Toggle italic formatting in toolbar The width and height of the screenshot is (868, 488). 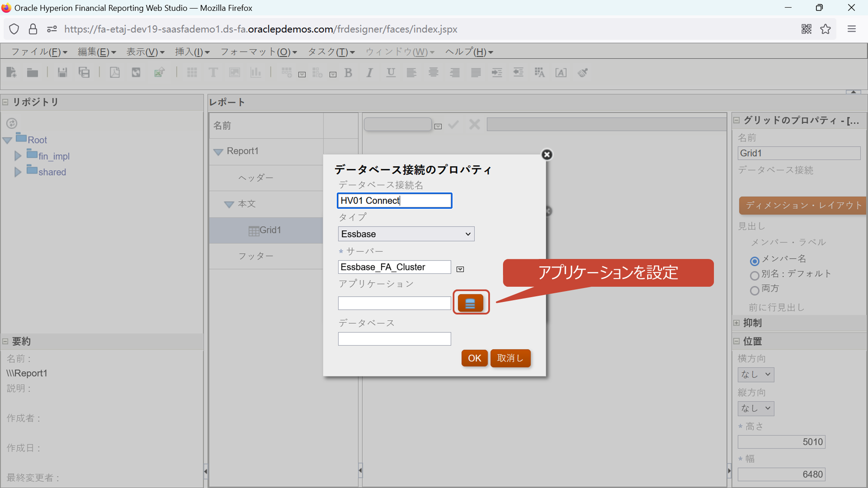point(369,73)
